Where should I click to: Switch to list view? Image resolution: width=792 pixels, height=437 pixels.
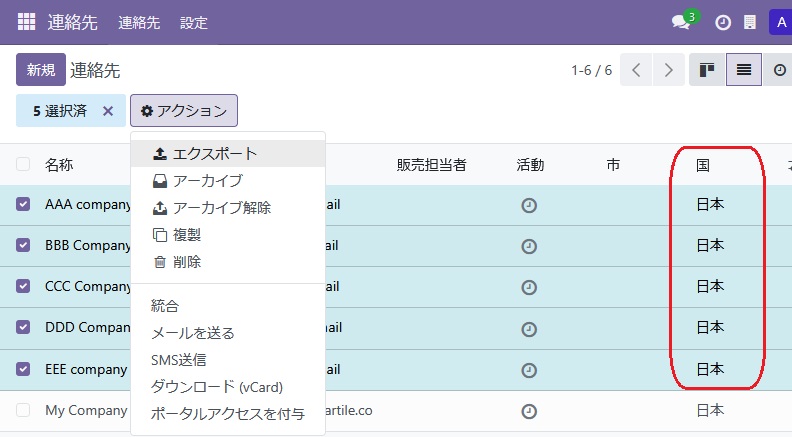(x=743, y=70)
